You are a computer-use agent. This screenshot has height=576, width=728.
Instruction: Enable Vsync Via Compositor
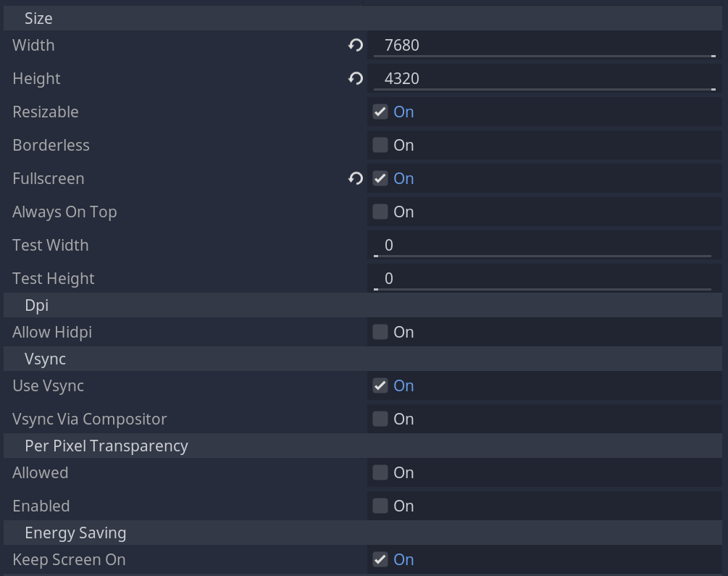(380, 419)
